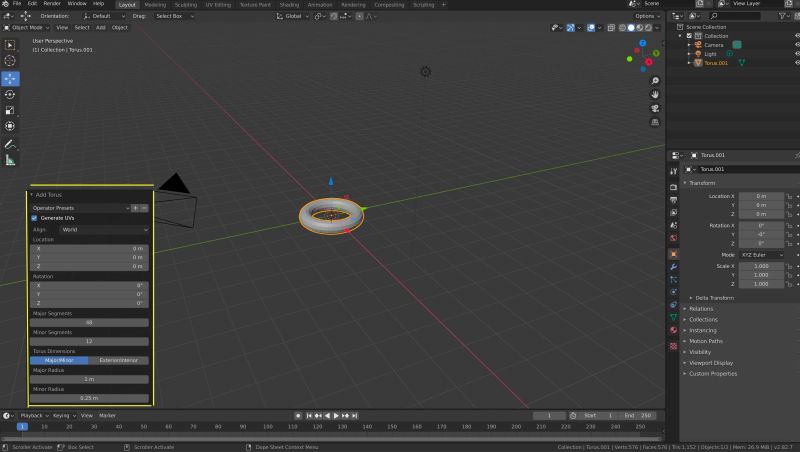Switch perspective/orthographic grid icon

point(655,122)
